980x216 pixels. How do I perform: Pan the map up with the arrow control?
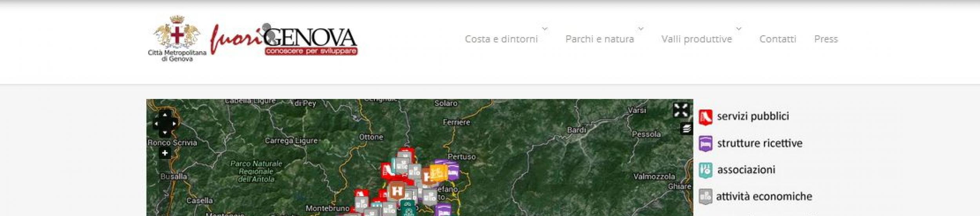pyautogui.click(x=165, y=115)
